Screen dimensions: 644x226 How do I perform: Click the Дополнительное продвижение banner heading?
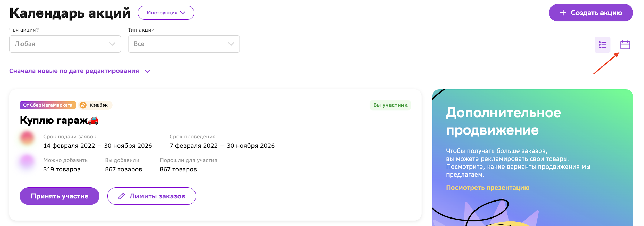point(503,121)
